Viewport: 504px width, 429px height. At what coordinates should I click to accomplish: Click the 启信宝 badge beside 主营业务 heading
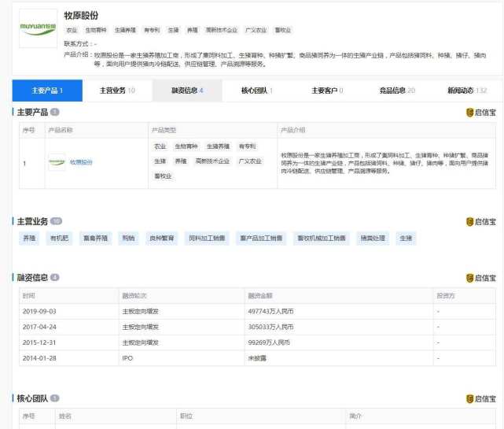tap(481, 222)
